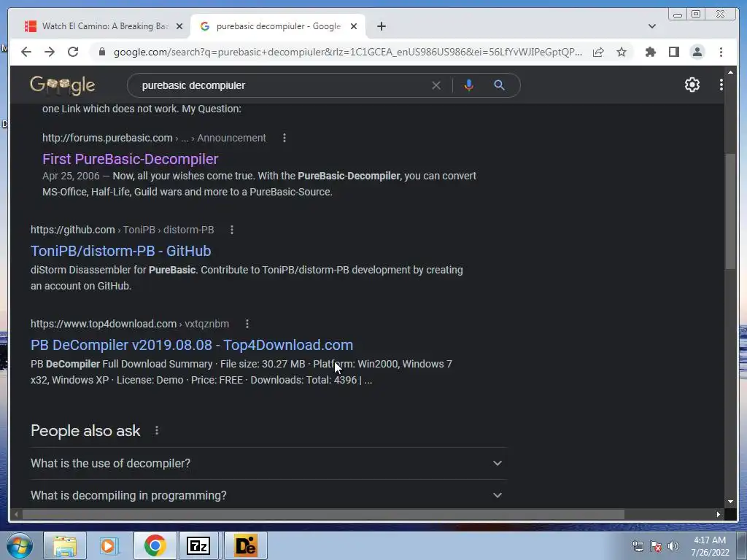This screenshot has width=747, height=560.
Task: Click Chrome taskbar icon
Action: pos(155,545)
